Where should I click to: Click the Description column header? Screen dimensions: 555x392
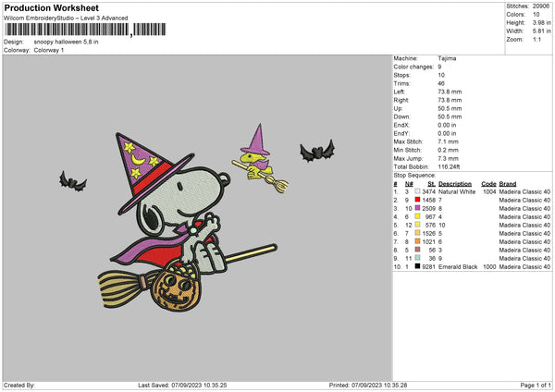(x=455, y=184)
